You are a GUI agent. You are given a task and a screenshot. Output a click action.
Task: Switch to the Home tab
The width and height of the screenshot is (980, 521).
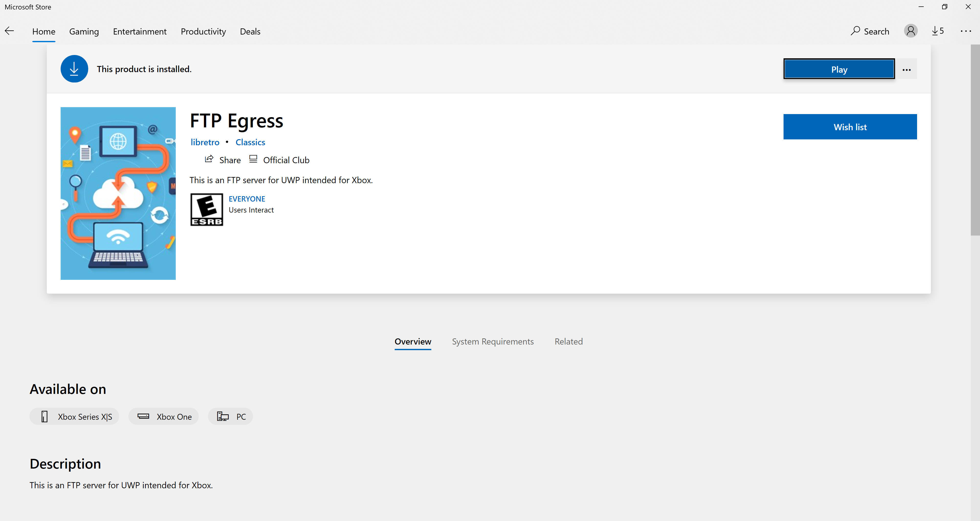(x=44, y=31)
